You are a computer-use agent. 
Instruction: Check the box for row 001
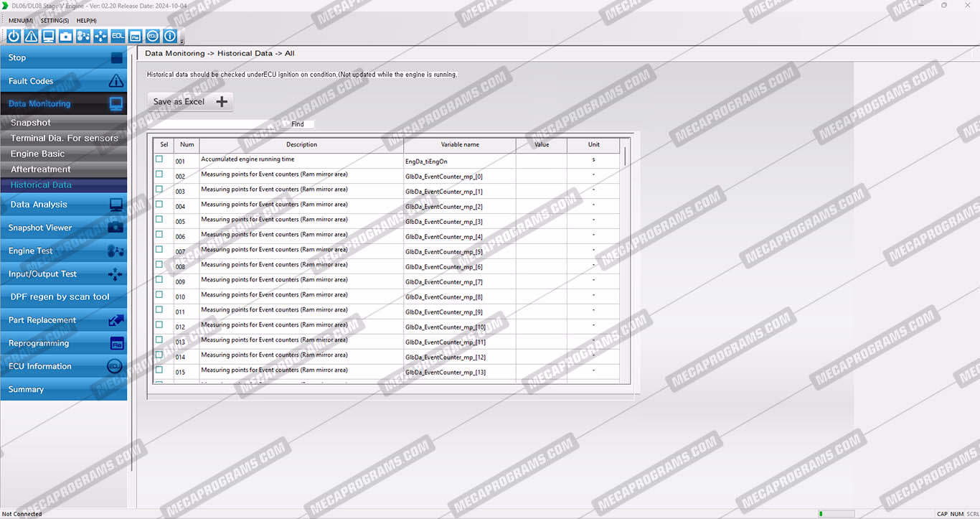[159, 159]
